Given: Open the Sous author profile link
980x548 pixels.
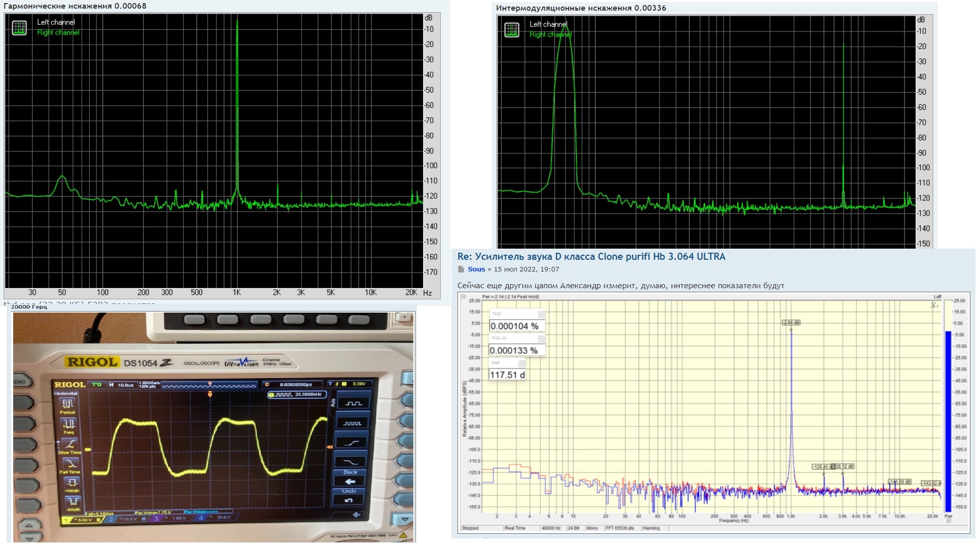Looking at the screenshot, I should tap(476, 269).
